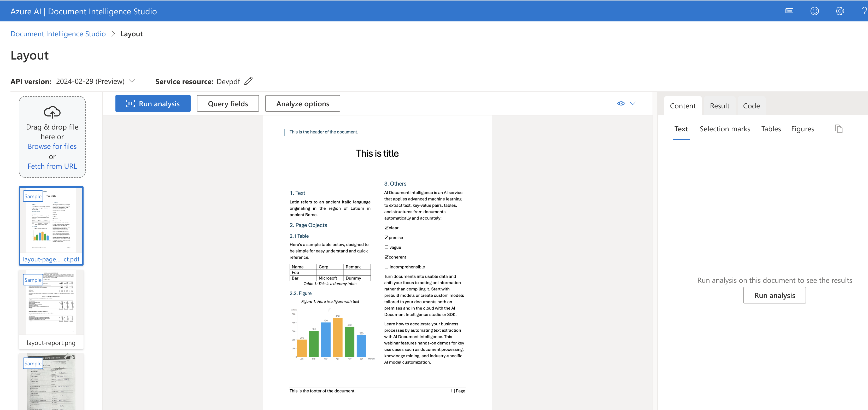Open the Figures tab
868x410 pixels.
click(x=803, y=129)
